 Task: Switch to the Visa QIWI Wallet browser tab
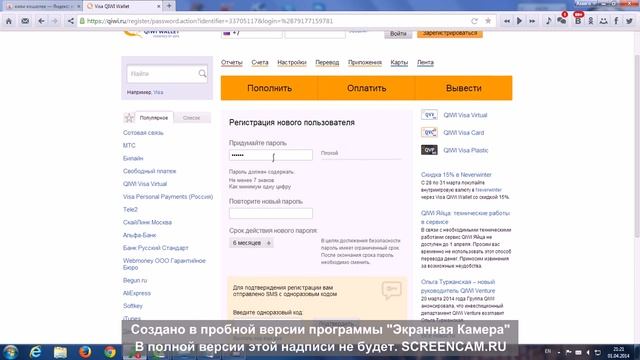coord(122,6)
